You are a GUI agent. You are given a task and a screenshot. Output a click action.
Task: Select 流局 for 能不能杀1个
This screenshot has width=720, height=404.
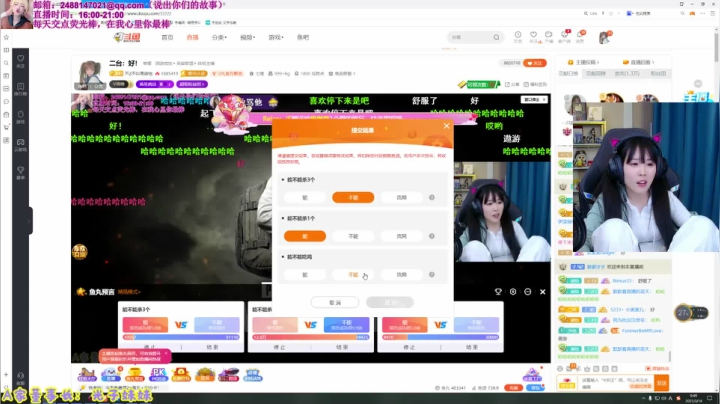click(401, 236)
